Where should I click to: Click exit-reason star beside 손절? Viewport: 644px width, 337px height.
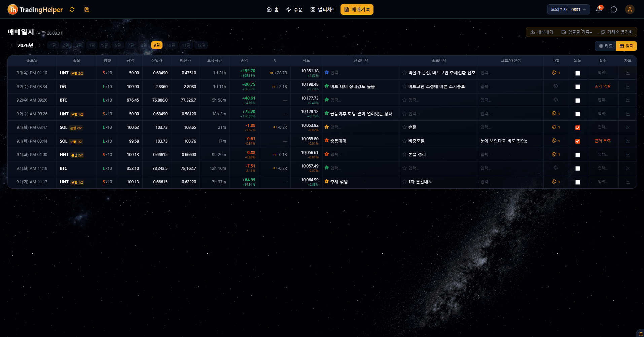point(404,127)
